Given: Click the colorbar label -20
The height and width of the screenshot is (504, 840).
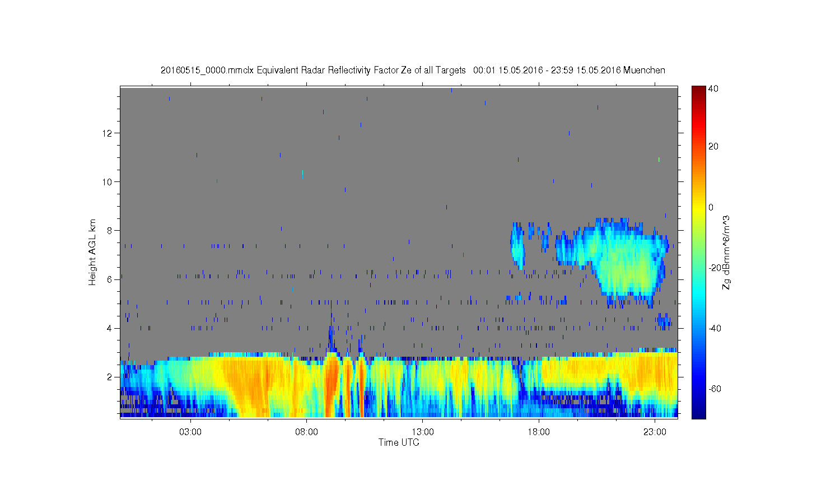Looking at the screenshot, I should click(x=715, y=268).
